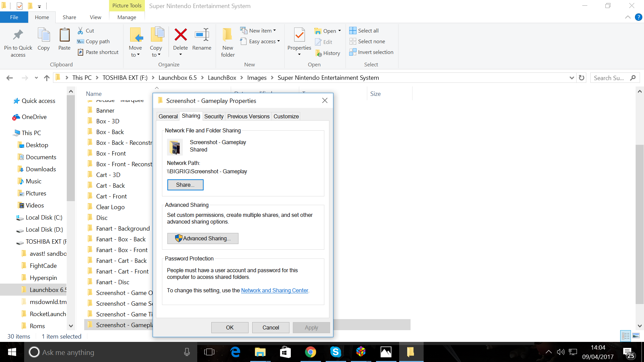Screen dimensions: 644x362
Task: Switch to the General properties tab
Action: pos(168,116)
